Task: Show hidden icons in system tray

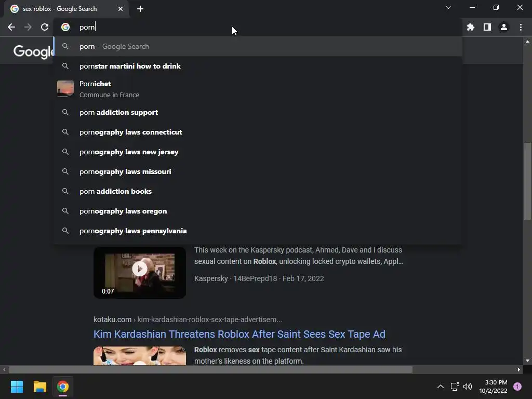Action: 441,387
